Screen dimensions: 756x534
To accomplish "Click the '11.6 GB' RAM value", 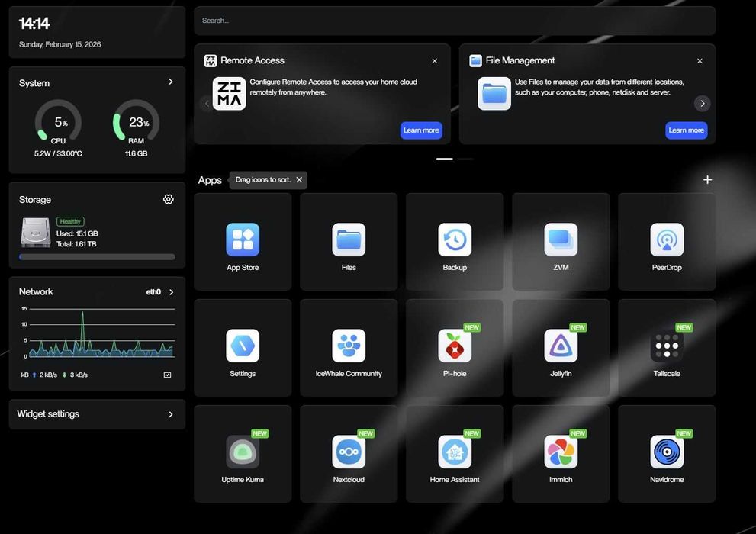I will [x=136, y=153].
